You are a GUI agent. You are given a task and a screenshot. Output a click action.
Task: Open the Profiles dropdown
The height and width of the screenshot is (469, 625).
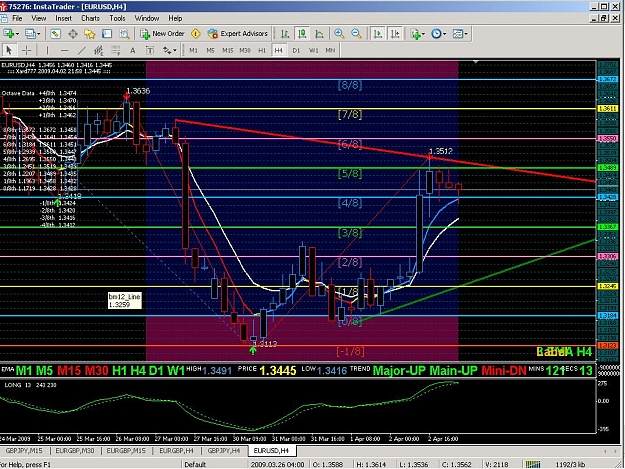click(x=32, y=34)
